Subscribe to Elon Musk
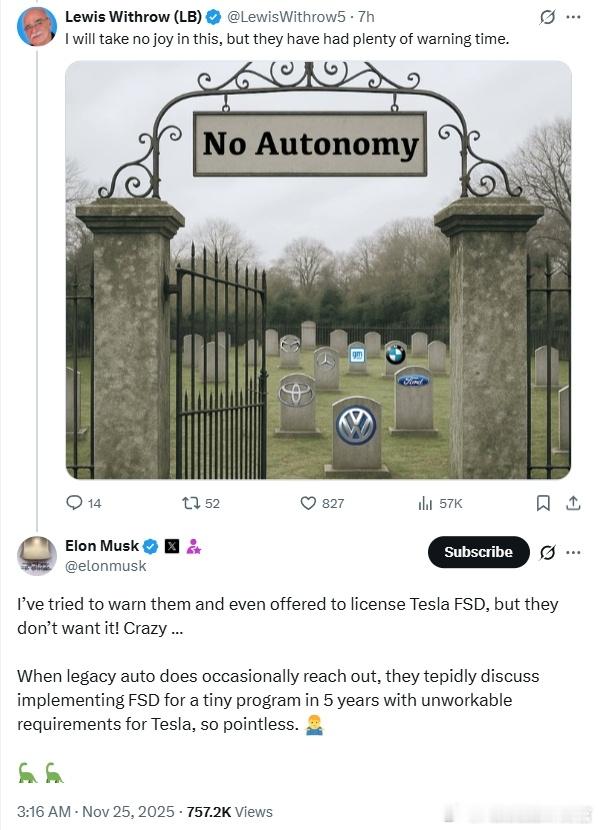The height and width of the screenshot is (830, 599). (x=478, y=552)
